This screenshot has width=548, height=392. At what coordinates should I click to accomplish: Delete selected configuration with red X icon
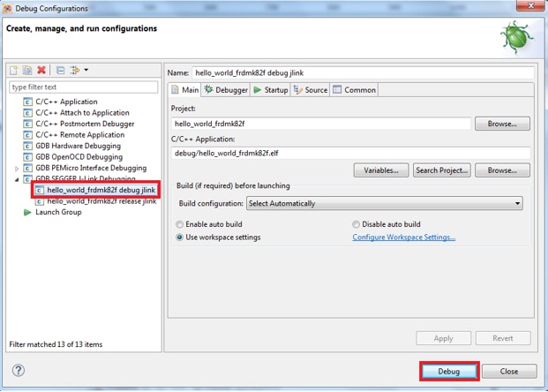41,70
